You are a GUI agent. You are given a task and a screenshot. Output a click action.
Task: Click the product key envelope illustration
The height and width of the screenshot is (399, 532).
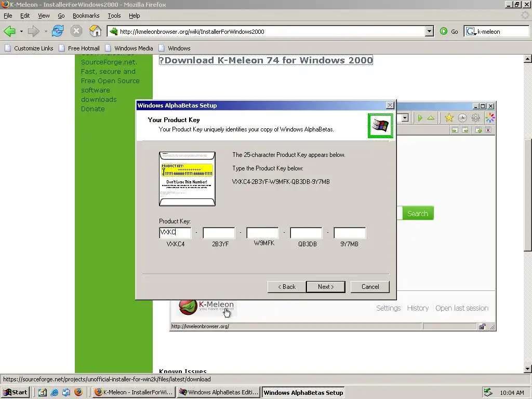click(187, 179)
